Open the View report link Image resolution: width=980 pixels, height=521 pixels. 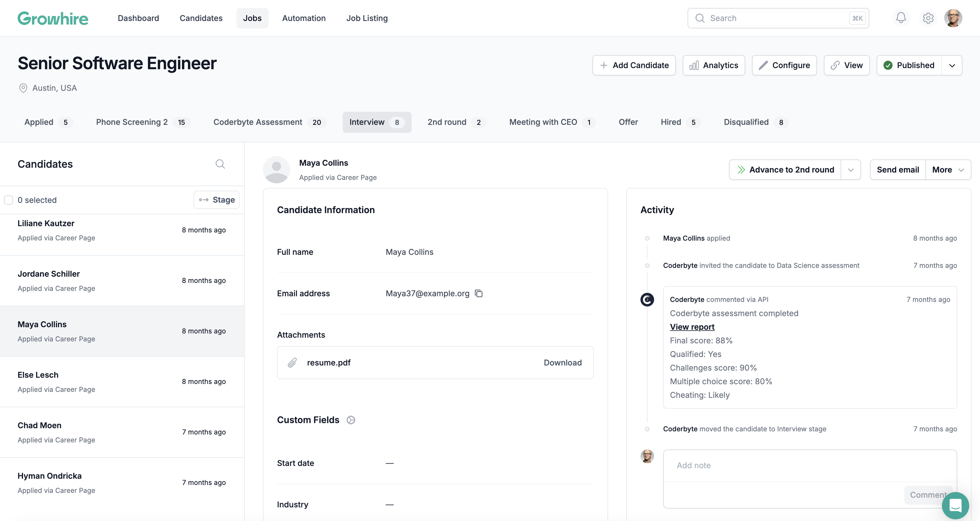coord(692,327)
